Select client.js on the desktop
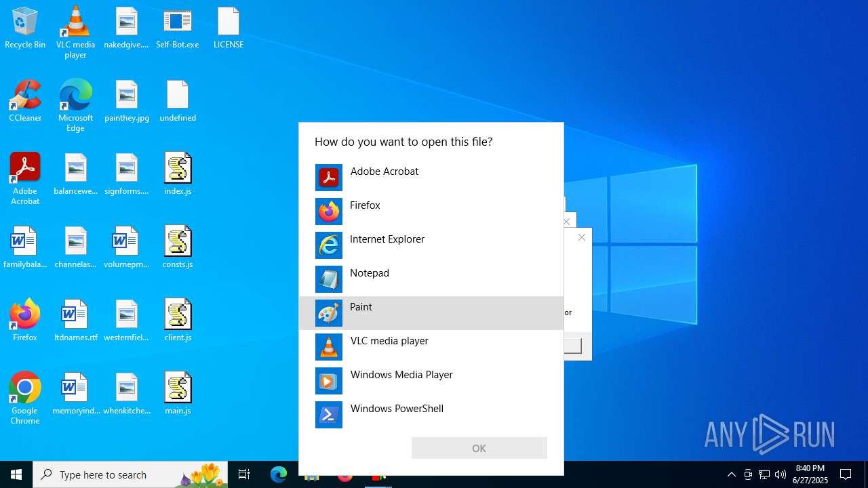The width and height of the screenshot is (868, 488). tap(177, 321)
